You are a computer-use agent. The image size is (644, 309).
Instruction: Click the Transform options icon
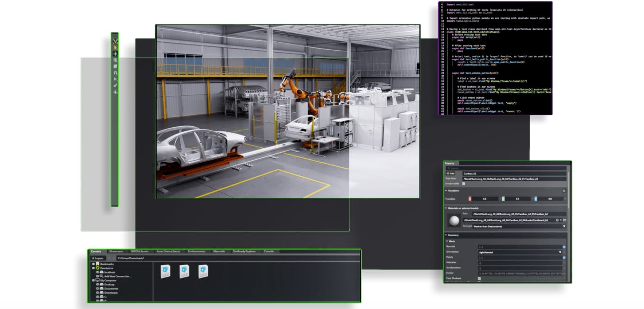(x=564, y=191)
